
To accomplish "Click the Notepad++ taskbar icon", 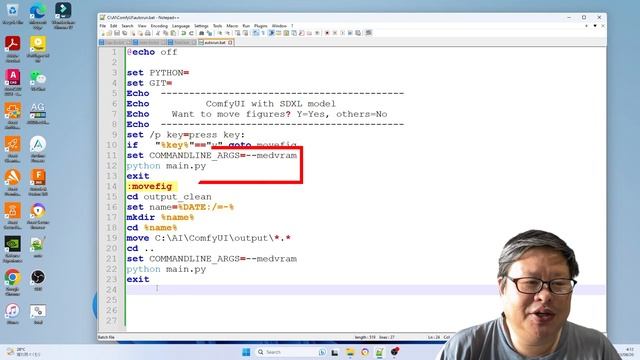I will (x=380, y=352).
